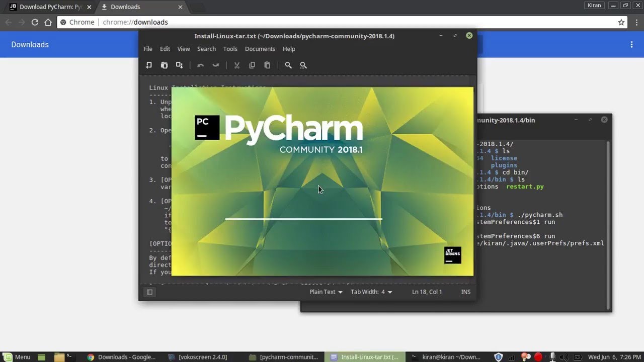Click battery icon in system tray
The image size is (644, 362).
(x=578, y=357)
